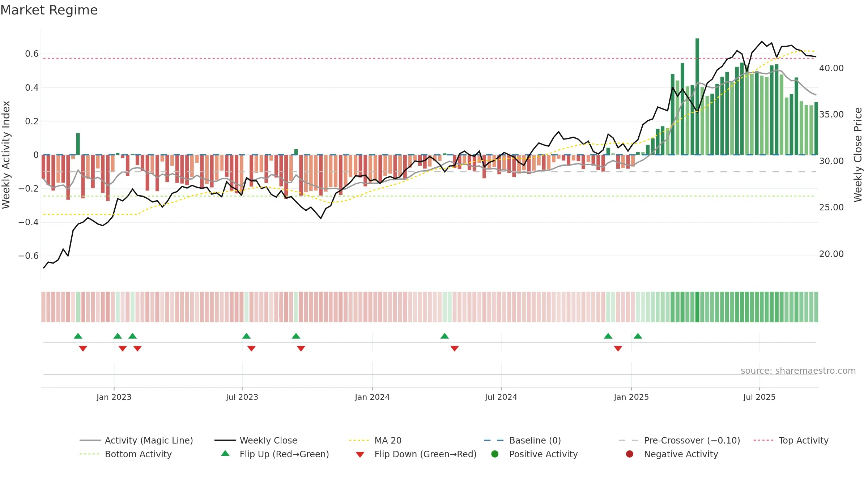Screen dimensions: 868x488
Task: Toggle the Flip Up (Red→Green) legend entry
Action: pos(275,454)
